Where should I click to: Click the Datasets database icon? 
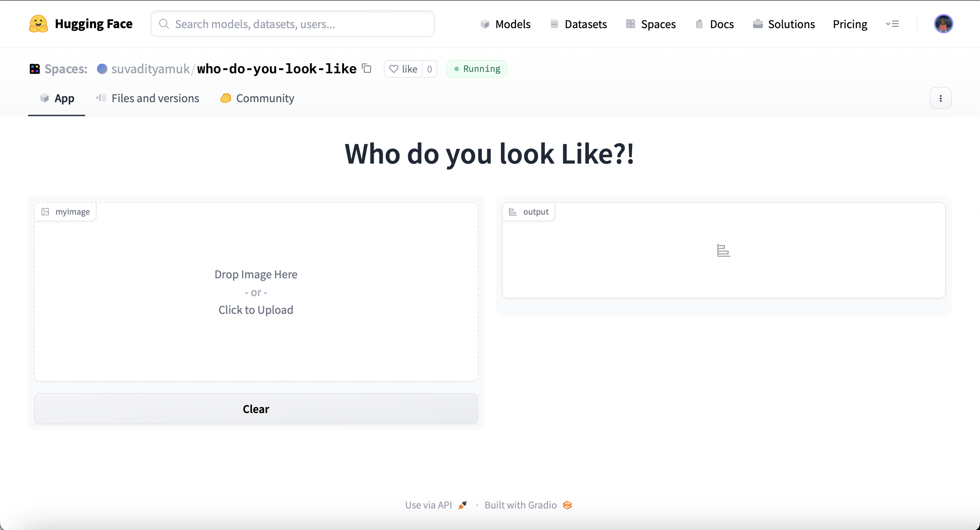coord(555,24)
